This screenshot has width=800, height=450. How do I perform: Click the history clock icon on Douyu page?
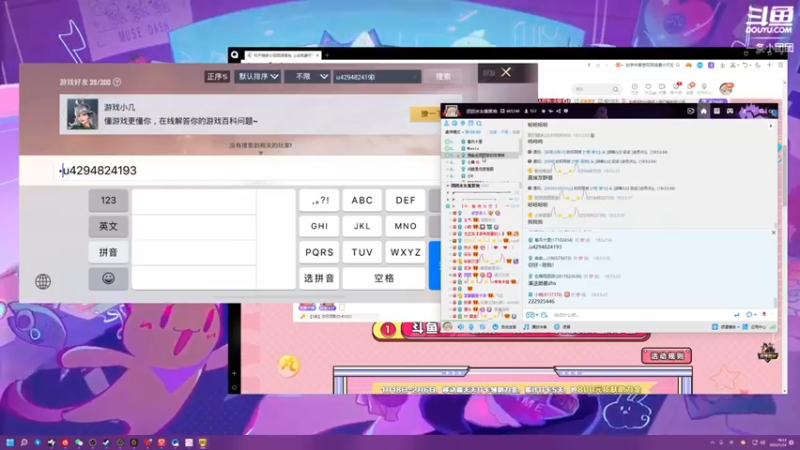[x=635, y=87]
